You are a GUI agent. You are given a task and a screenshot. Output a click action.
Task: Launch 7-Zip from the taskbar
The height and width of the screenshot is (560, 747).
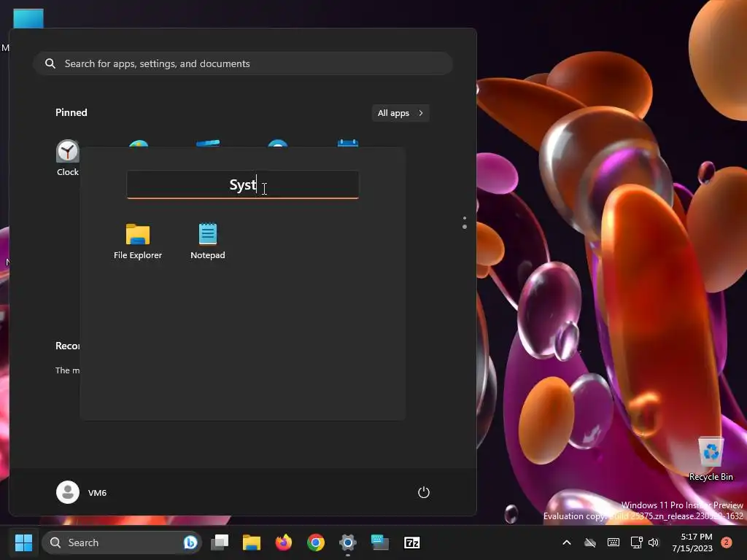point(411,542)
